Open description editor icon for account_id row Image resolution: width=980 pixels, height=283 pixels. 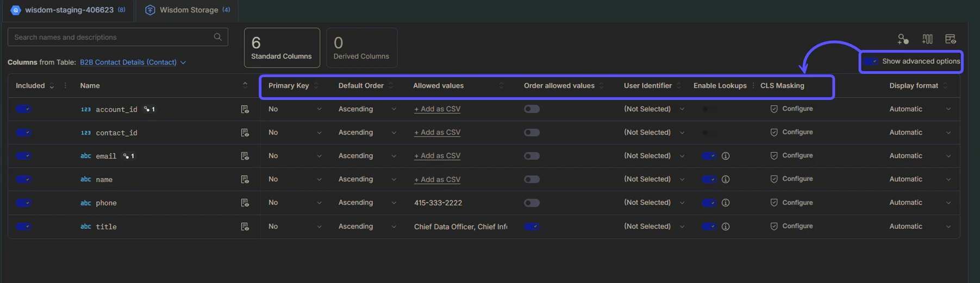click(x=245, y=109)
